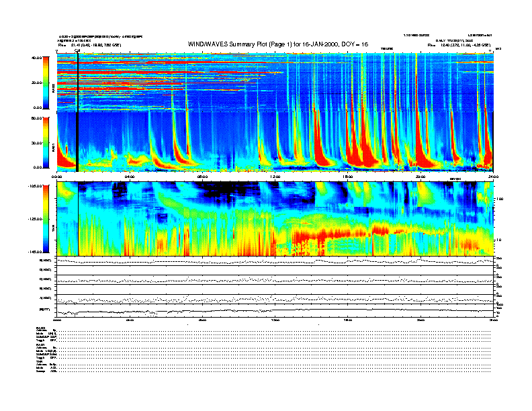Click the Rex position text at top right
The width and height of the screenshot is (532, 411).
(x=459, y=45)
